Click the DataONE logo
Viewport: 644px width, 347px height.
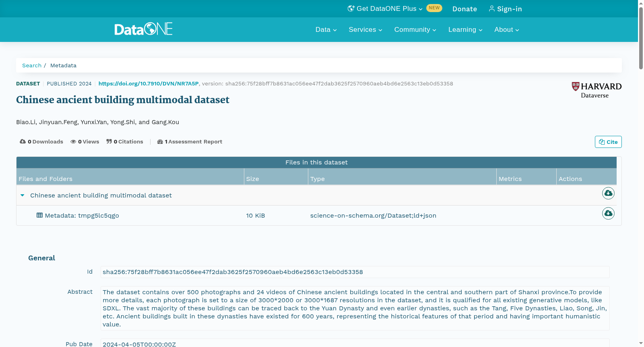pos(143,29)
